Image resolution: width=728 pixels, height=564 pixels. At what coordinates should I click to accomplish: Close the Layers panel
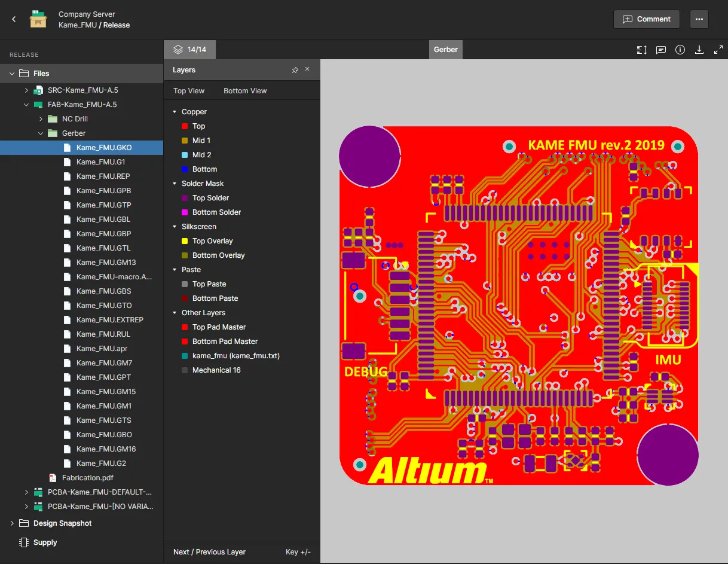coord(307,69)
